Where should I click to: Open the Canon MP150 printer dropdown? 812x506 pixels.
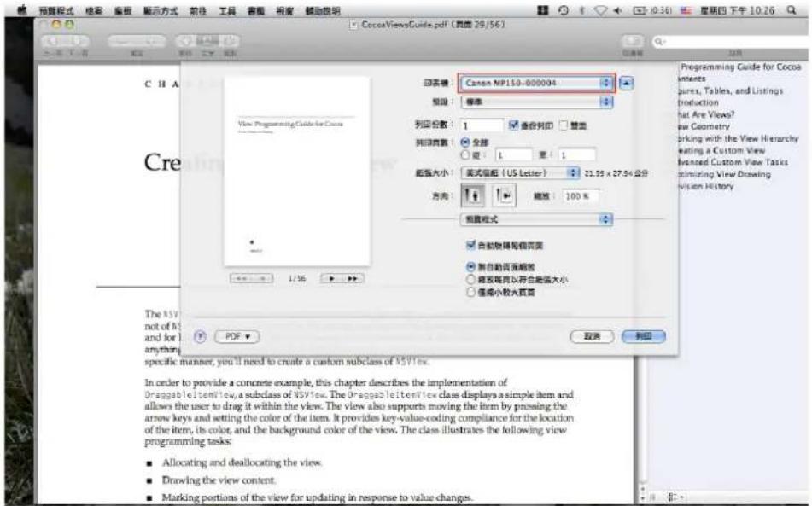click(x=536, y=83)
